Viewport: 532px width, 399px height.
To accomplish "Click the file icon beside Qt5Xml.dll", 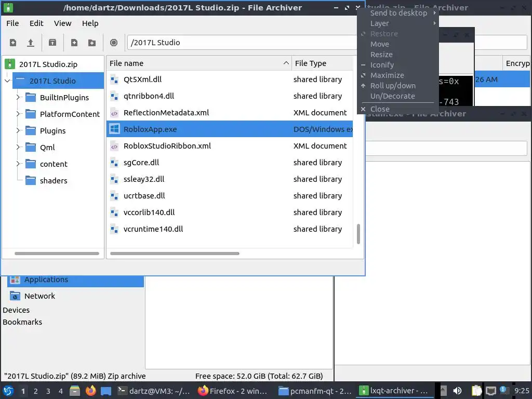I will (x=114, y=79).
